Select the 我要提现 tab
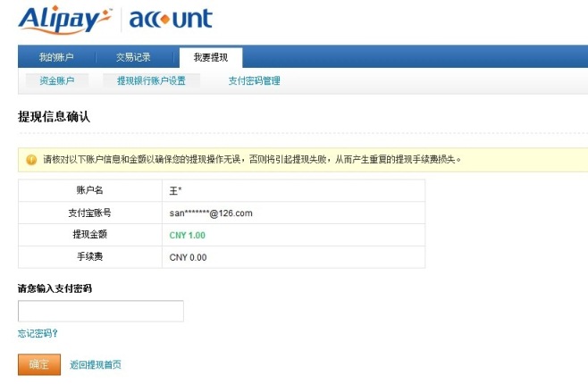 click(x=211, y=57)
